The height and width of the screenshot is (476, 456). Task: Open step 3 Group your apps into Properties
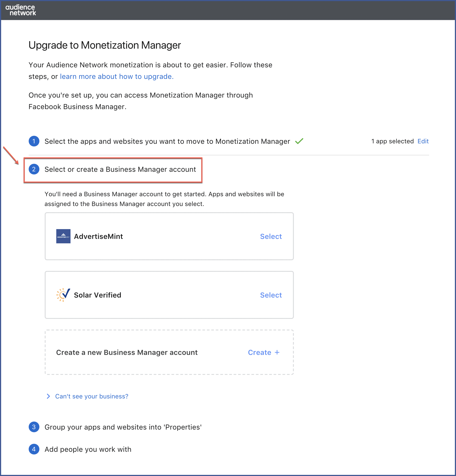click(x=123, y=427)
